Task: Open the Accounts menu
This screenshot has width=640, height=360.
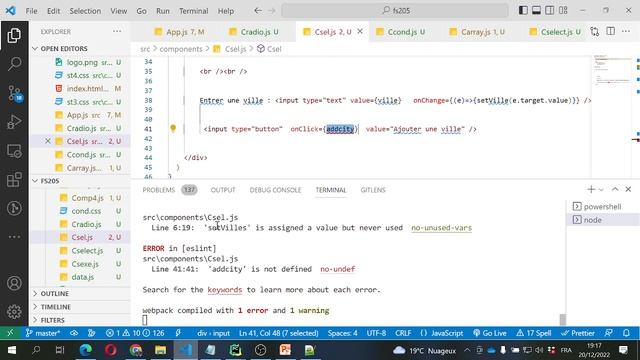Action: [14, 283]
